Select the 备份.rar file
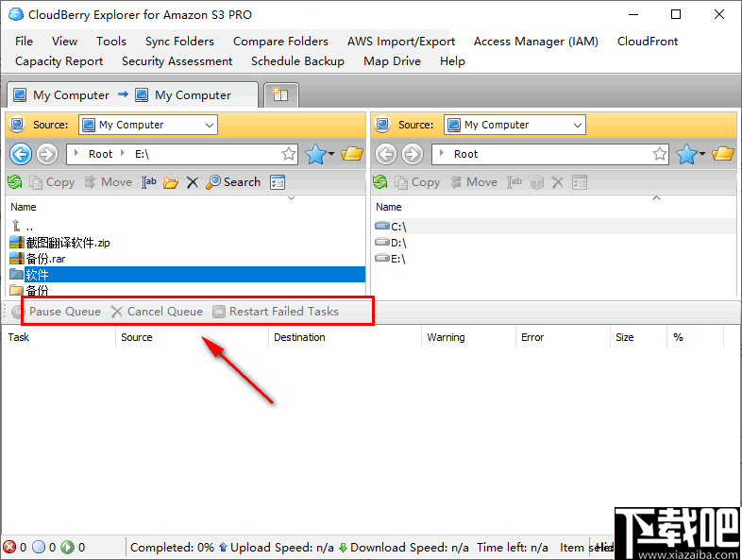 [x=185, y=259]
